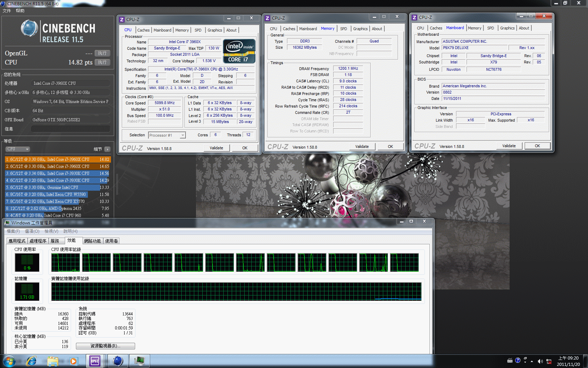
Task: Open Task Manager 說明(H) menu
Action: tap(70, 231)
